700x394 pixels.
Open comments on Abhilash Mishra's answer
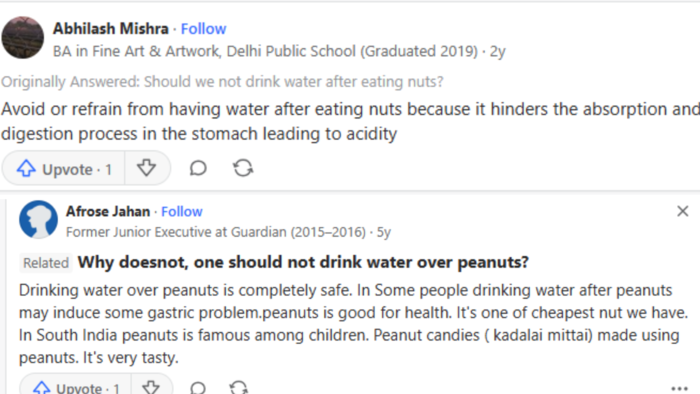(198, 169)
